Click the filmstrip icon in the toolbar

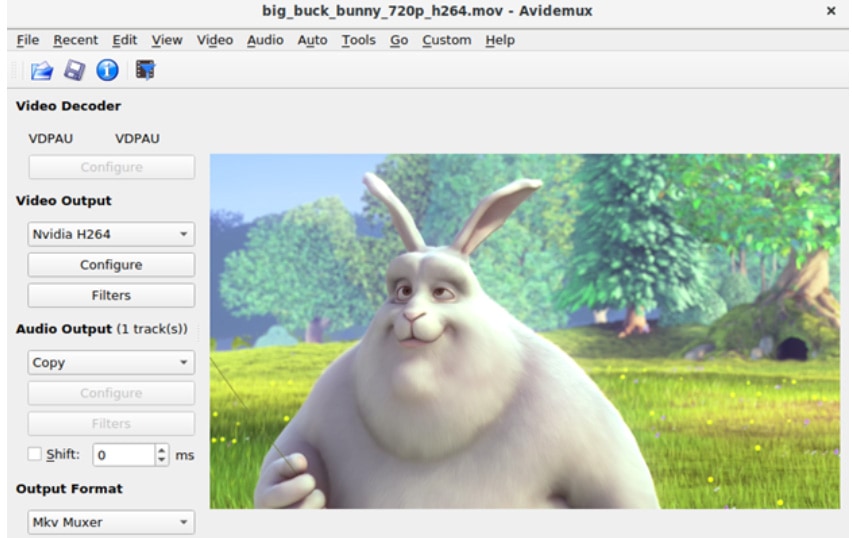[x=145, y=70]
